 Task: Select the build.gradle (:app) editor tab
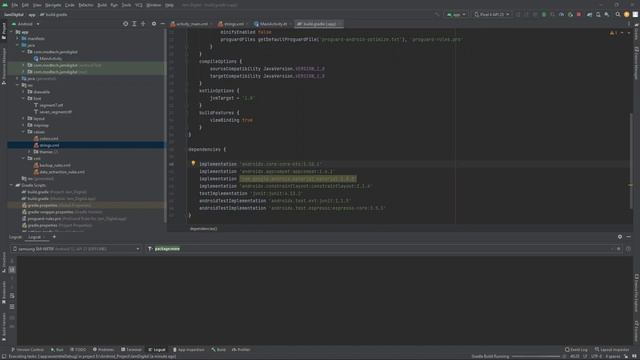[319, 24]
